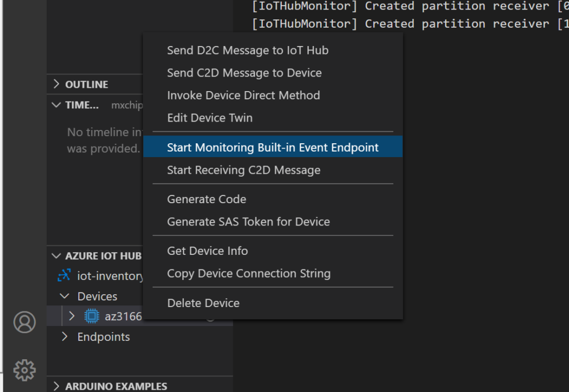The image size is (569, 392).
Task: Click the IoT hub icon beside iot-inventory
Action: (64, 276)
